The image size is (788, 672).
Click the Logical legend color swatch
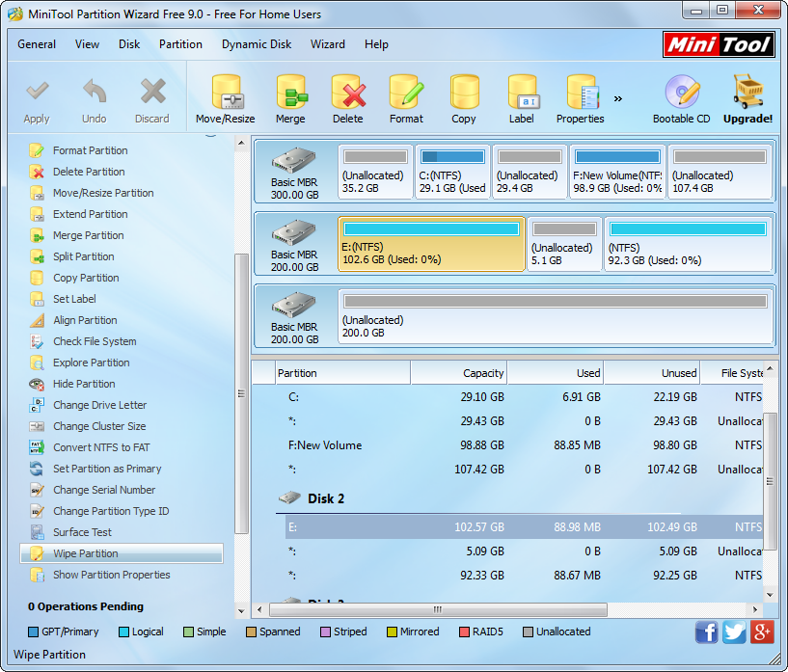[123, 632]
